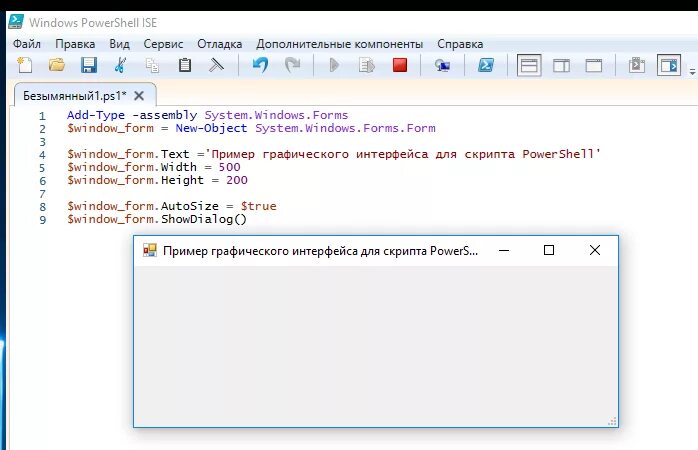This screenshot has height=450, width=698.
Task: Show script pane on right layout icon
Action: coord(561,66)
